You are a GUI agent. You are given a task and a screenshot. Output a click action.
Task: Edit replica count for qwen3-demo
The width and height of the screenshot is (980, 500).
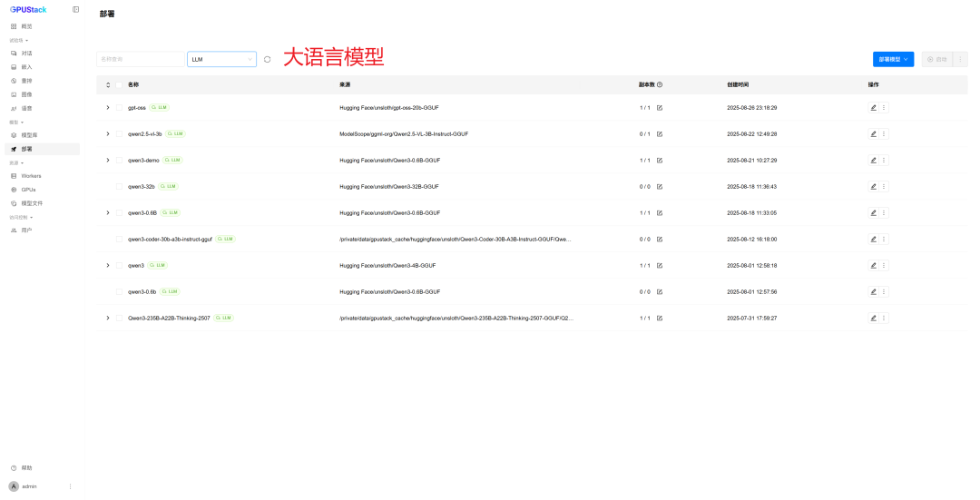pos(660,160)
